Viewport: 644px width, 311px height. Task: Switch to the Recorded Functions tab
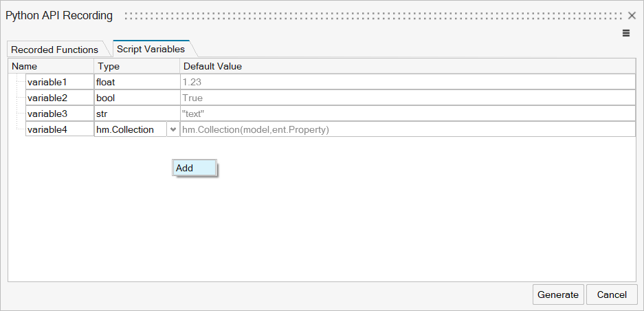tap(54, 50)
